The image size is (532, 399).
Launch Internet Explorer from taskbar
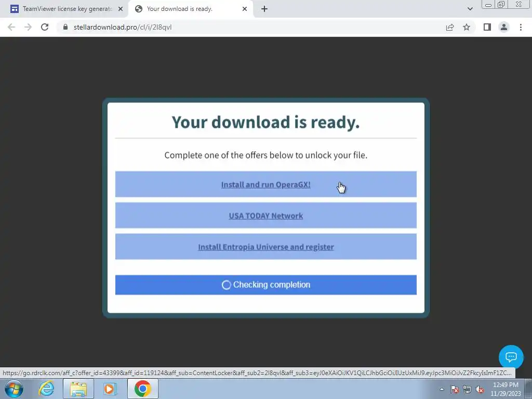pyautogui.click(x=46, y=389)
